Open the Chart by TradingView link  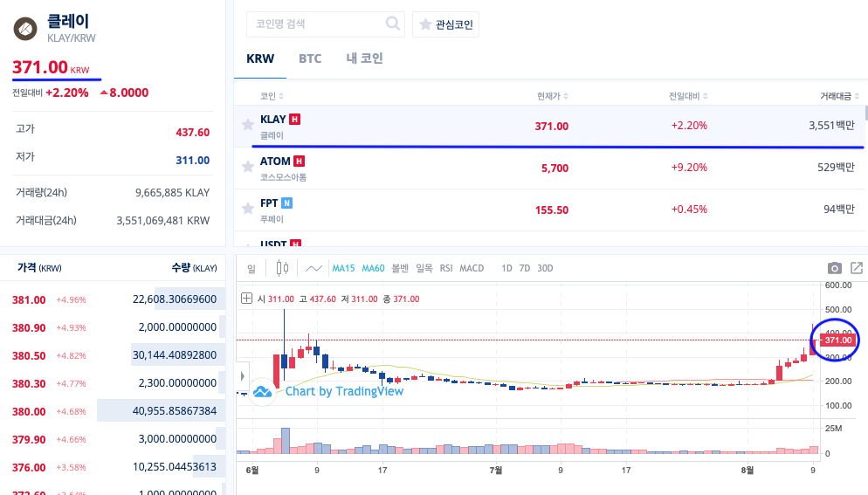pyautogui.click(x=344, y=391)
